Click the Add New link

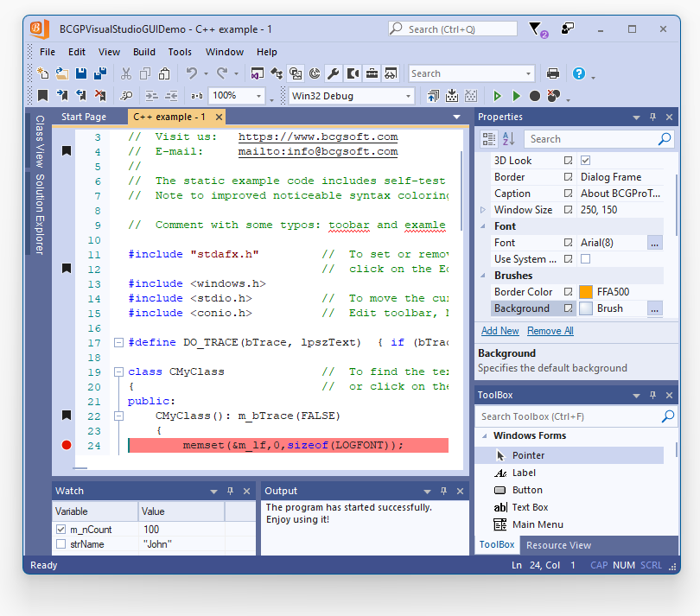tap(500, 331)
